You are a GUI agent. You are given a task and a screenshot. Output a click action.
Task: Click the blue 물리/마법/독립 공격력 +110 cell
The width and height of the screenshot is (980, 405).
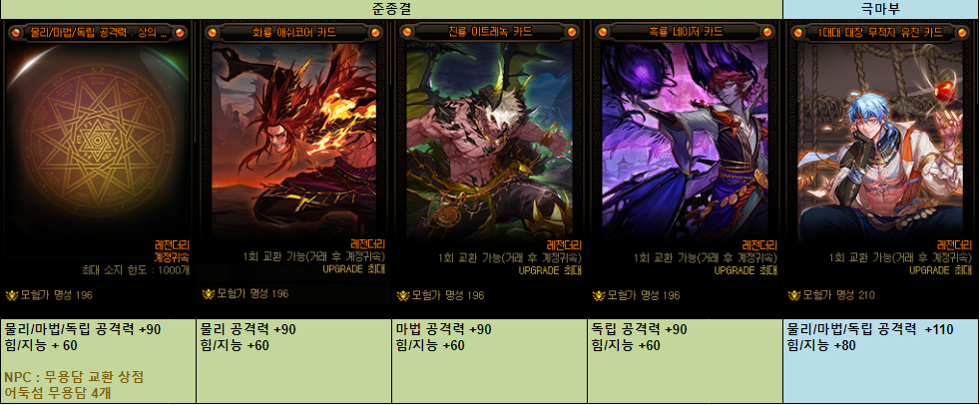[x=881, y=361]
